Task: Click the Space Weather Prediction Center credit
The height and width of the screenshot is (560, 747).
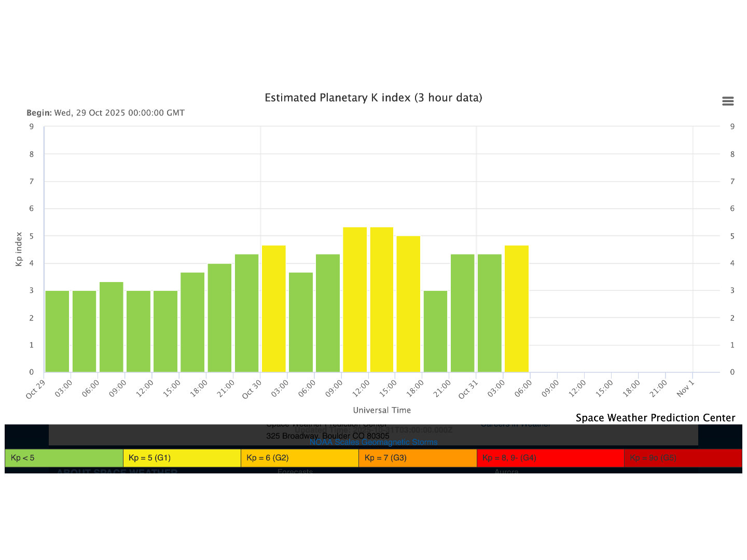Action: [655, 418]
